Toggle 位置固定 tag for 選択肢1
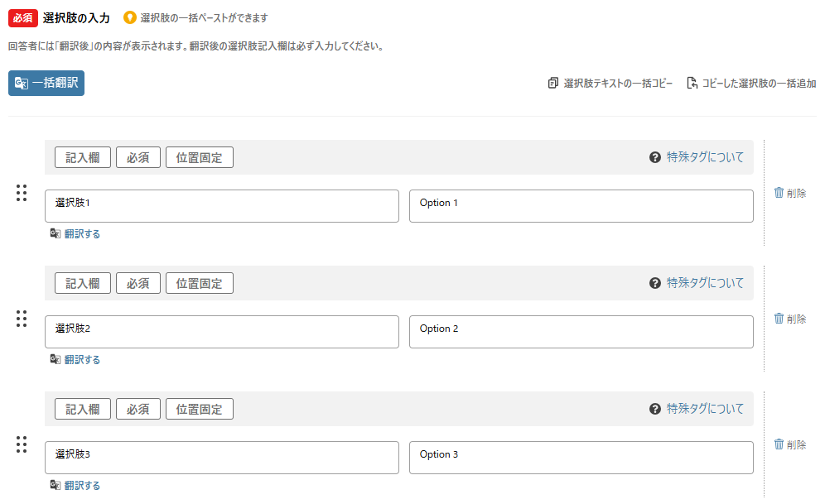The height and width of the screenshot is (504, 825). point(200,157)
